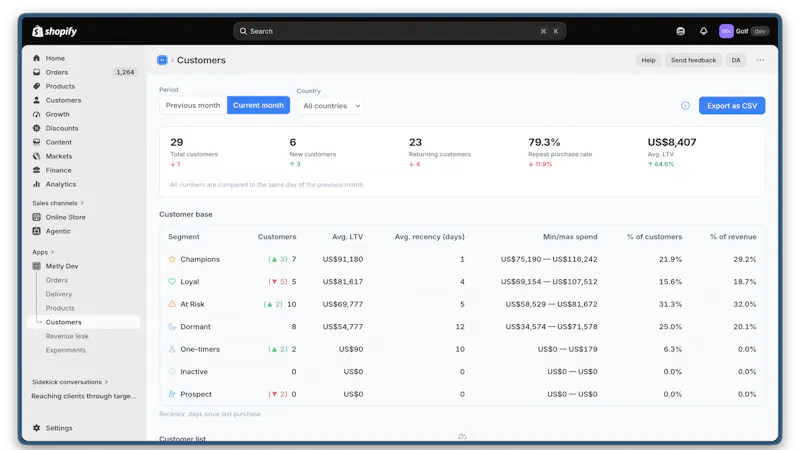Click the Help button
The width and height of the screenshot is (800, 450).
pyautogui.click(x=648, y=60)
